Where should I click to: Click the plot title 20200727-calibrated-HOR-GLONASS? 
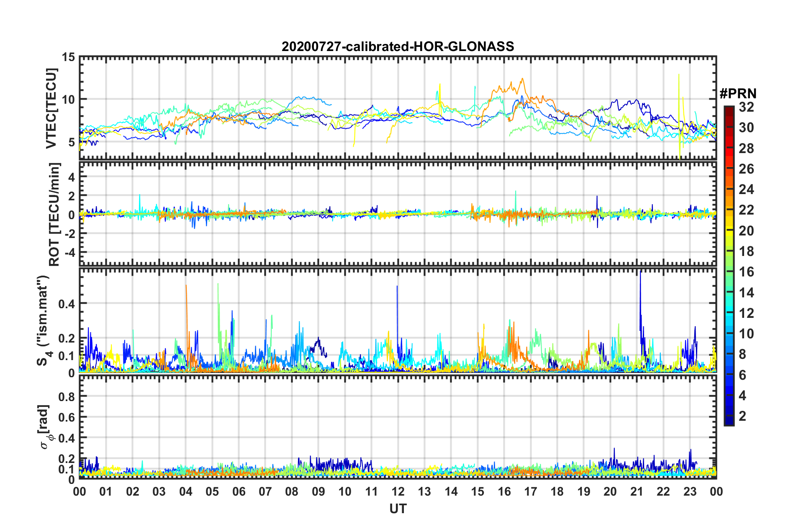point(398,46)
